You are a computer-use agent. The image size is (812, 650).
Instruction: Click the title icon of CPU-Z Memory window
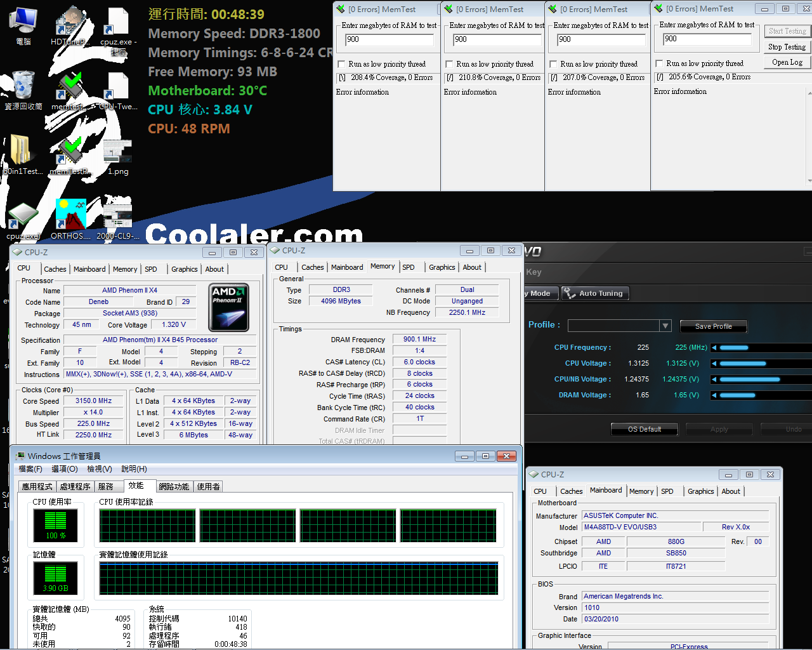pyautogui.click(x=275, y=250)
